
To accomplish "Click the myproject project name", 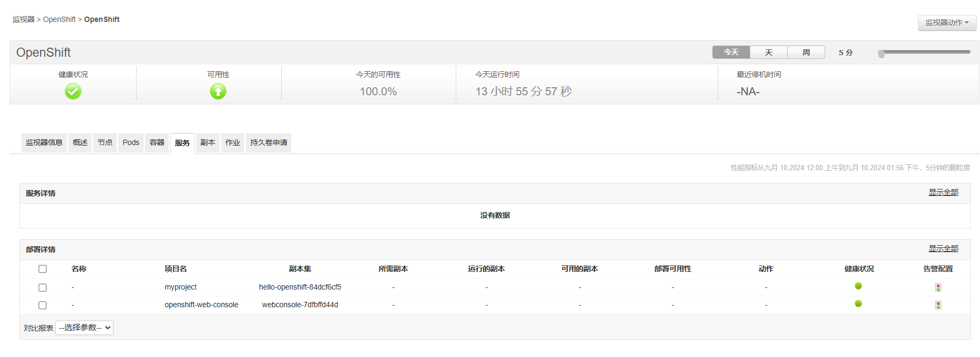I will point(180,287).
